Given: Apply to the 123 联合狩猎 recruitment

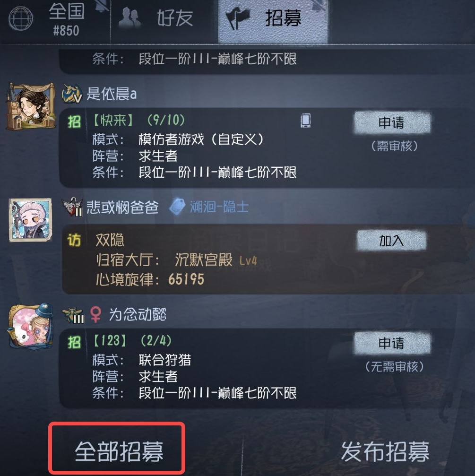Looking at the screenshot, I should click(392, 343).
